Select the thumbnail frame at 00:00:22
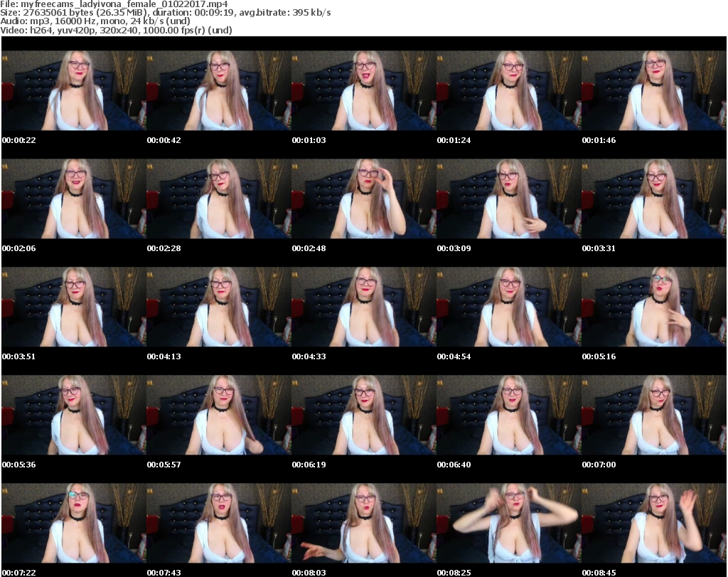 tap(74, 90)
